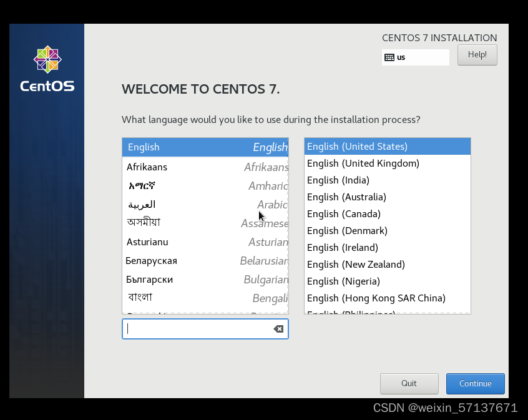Choose the Bengali language row
The width and height of the screenshot is (528, 420).
205,298
